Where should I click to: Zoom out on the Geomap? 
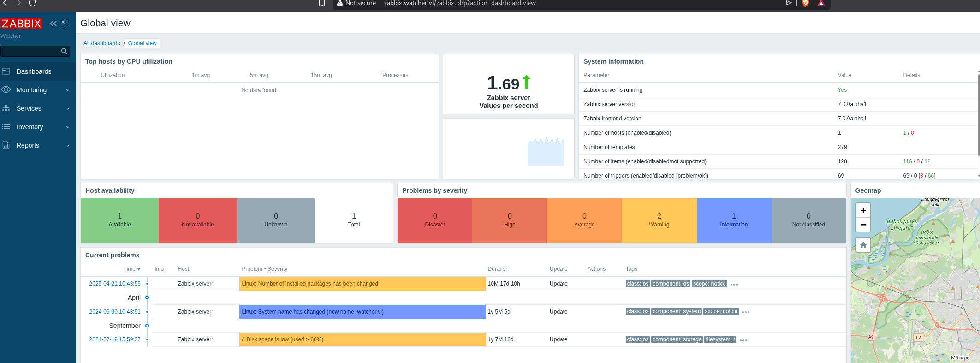pos(863,225)
